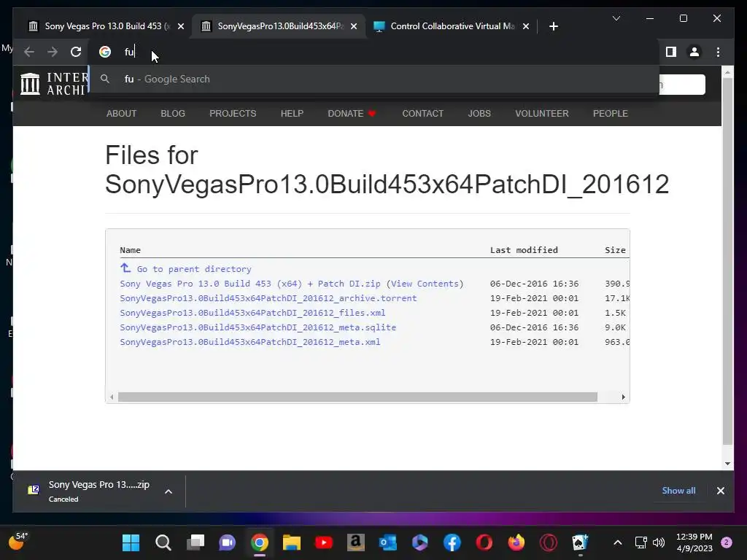
Task: Show hidden system tray icons
Action: [x=617, y=542]
